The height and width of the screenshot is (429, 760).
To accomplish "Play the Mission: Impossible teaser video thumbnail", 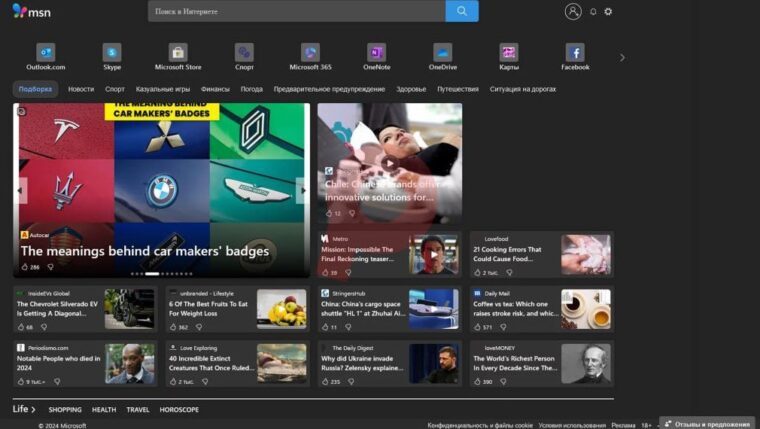I will click(434, 254).
